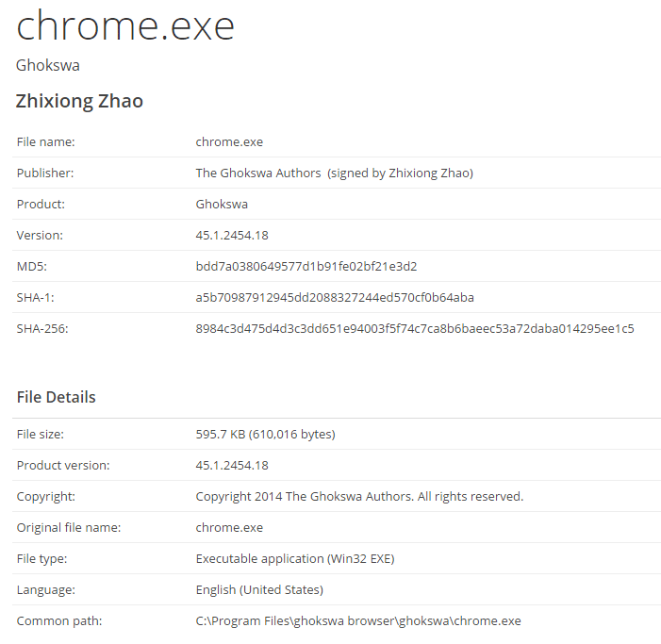Select chrome.exe value in Original file name row
The width and height of the screenshot is (661, 644).
pyautogui.click(x=229, y=528)
